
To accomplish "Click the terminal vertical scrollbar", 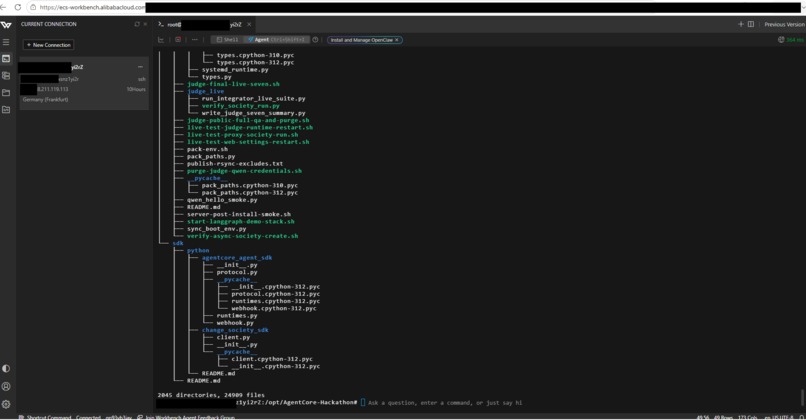I will click(802, 397).
